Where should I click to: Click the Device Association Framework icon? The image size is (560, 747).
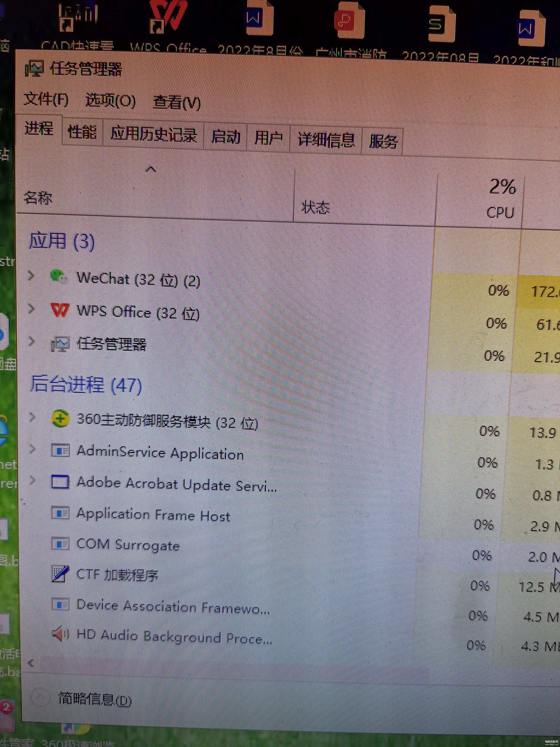(x=61, y=604)
